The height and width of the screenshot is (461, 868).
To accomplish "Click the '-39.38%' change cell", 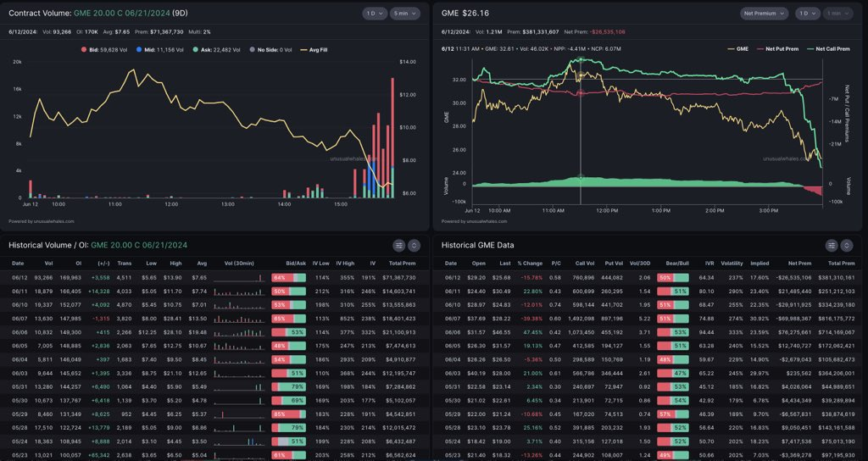I will point(531,319).
